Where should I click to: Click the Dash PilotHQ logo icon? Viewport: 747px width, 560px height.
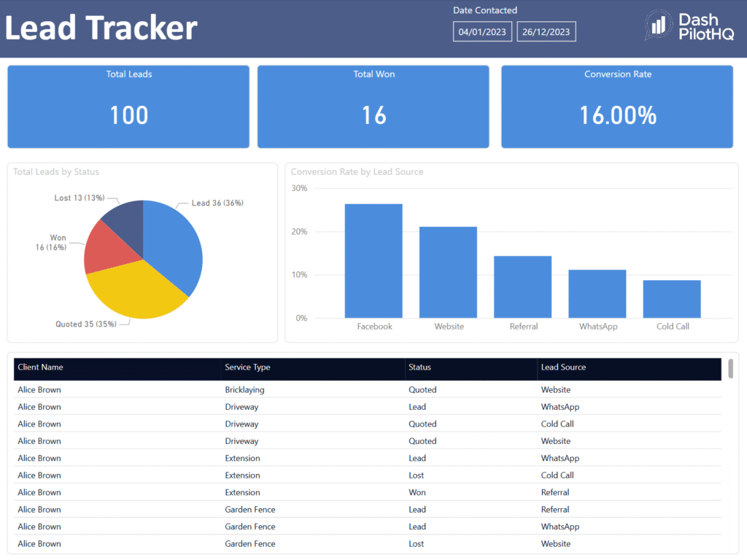(659, 26)
